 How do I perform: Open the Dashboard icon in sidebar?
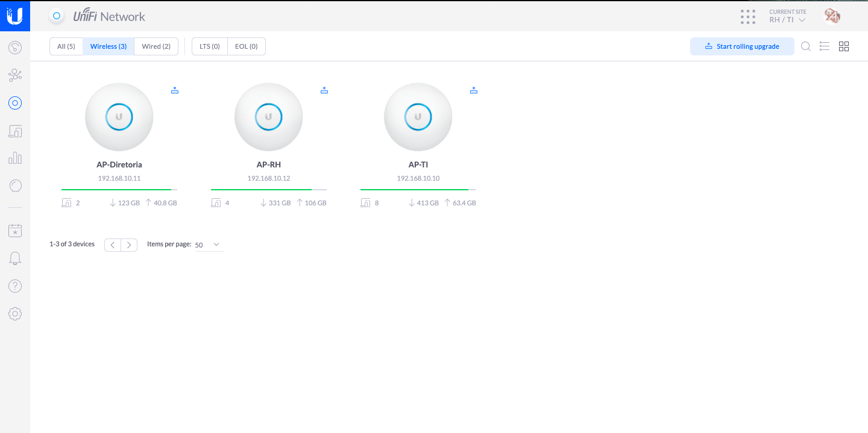(x=15, y=48)
